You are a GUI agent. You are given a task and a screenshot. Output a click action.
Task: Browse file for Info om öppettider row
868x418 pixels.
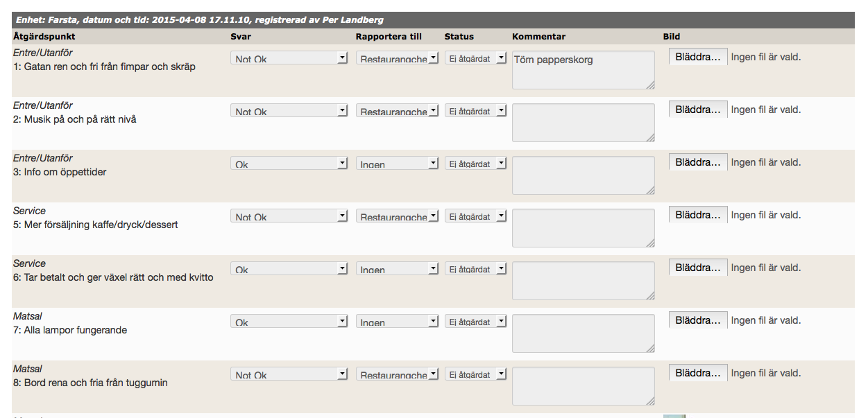point(698,162)
